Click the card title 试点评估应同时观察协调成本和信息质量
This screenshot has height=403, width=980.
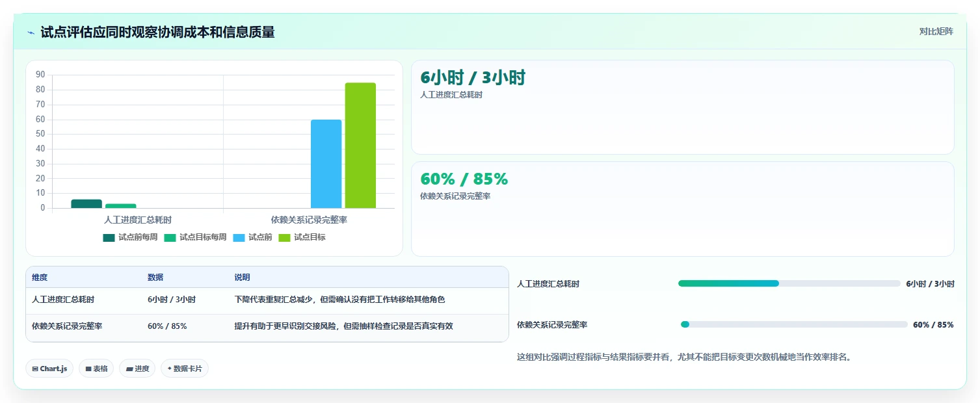[158, 32]
